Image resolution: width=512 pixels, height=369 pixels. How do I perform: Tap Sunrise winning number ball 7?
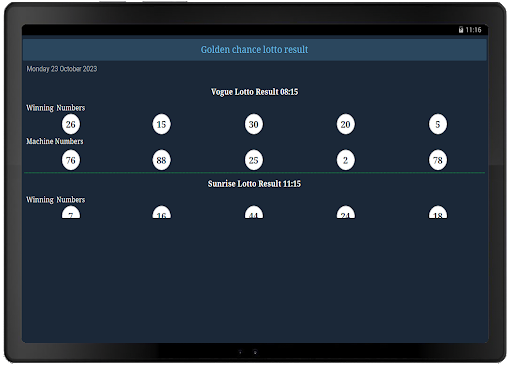pos(71,212)
